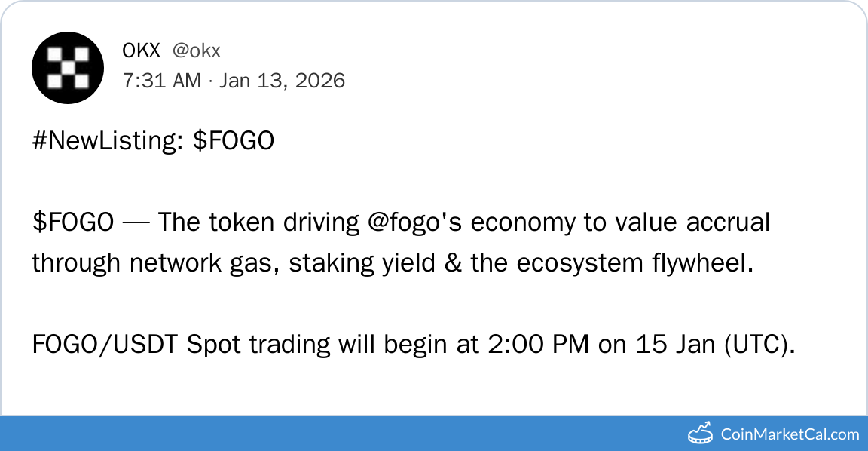This screenshot has height=451, width=868.
Task: Click the Jan 13, 2026 date
Action: [282, 81]
